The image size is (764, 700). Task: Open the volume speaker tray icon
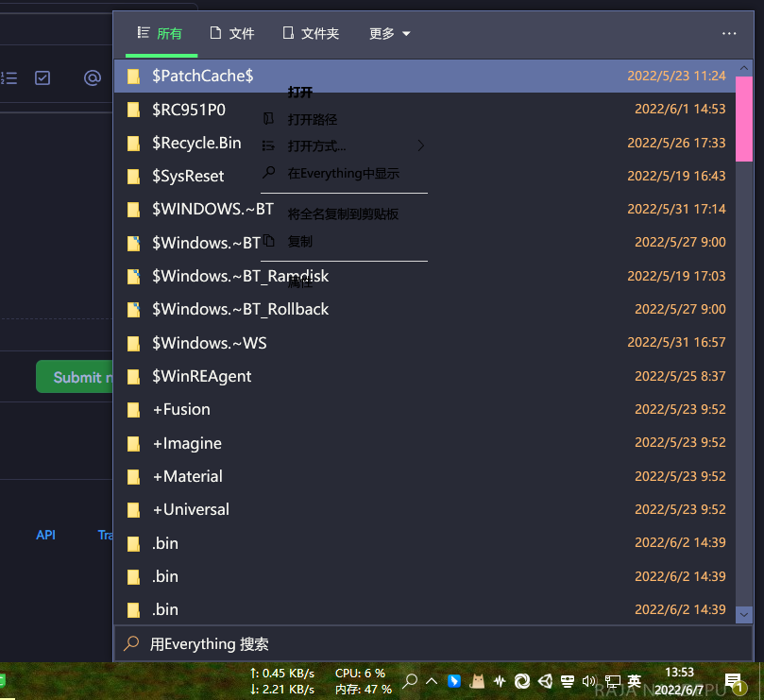click(x=589, y=681)
